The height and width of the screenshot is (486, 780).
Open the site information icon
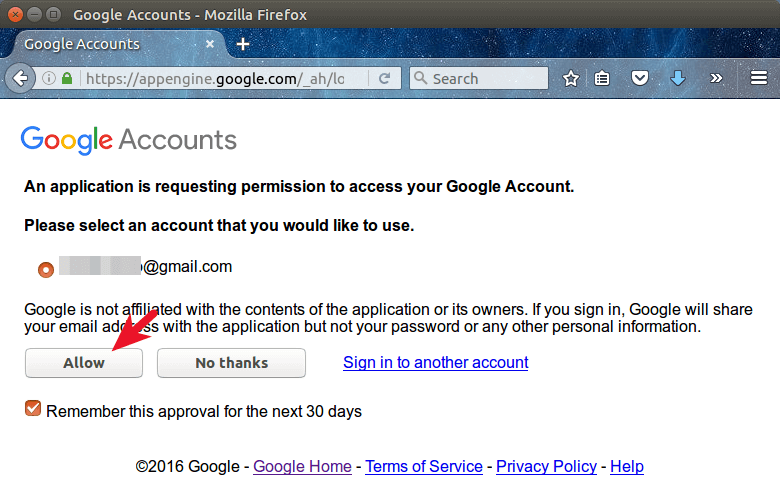(48, 78)
